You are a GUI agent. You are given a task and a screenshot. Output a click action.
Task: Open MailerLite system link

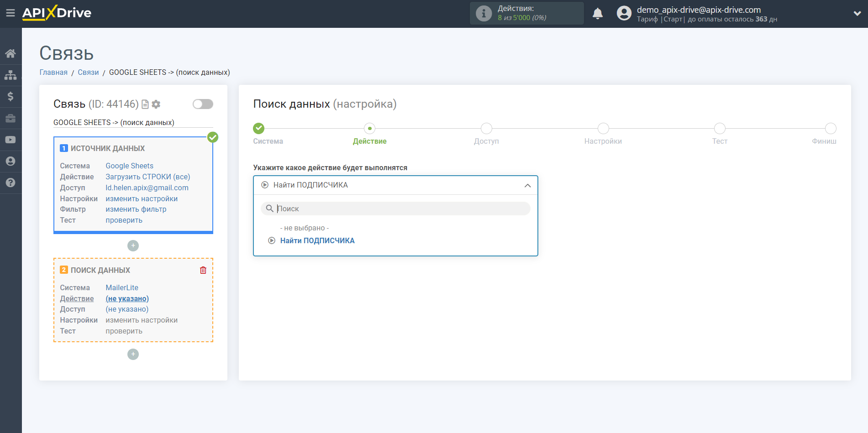pyautogui.click(x=122, y=287)
